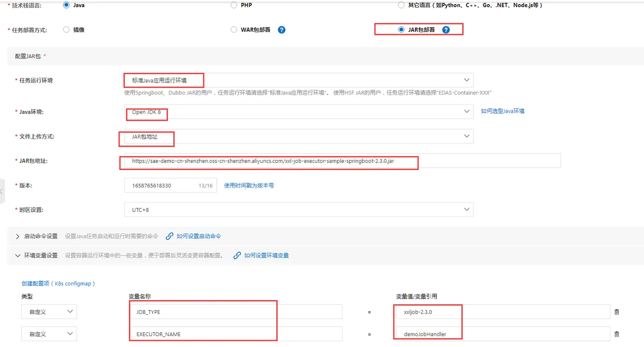Open the 如何设置环境变量 link
The width and height of the screenshot is (644, 347).
coord(266,256)
